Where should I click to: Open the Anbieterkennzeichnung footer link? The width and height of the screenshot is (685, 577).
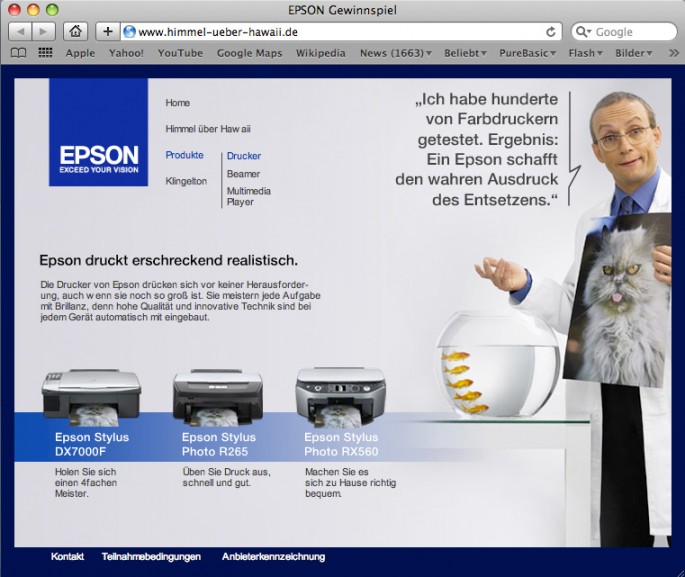[x=273, y=556]
